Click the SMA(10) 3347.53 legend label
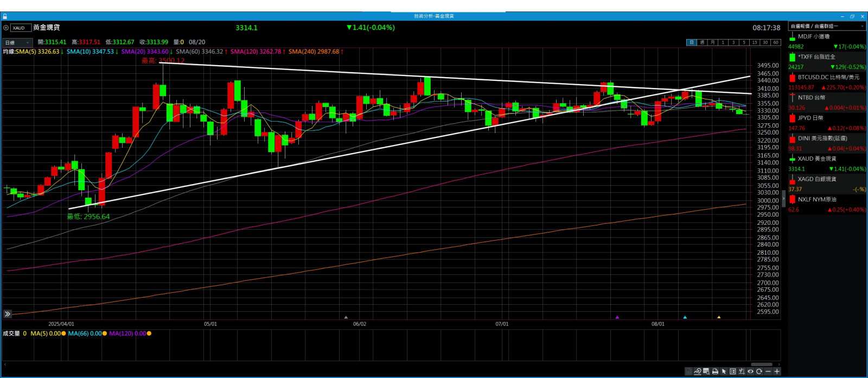Viewport: 868px width, 378px height. click(x=92, y=52)
